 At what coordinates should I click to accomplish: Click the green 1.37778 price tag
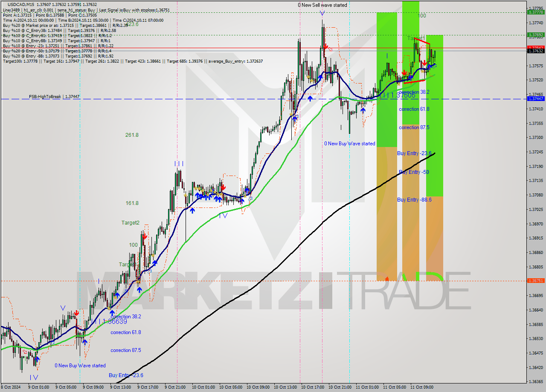click(536, 12)
